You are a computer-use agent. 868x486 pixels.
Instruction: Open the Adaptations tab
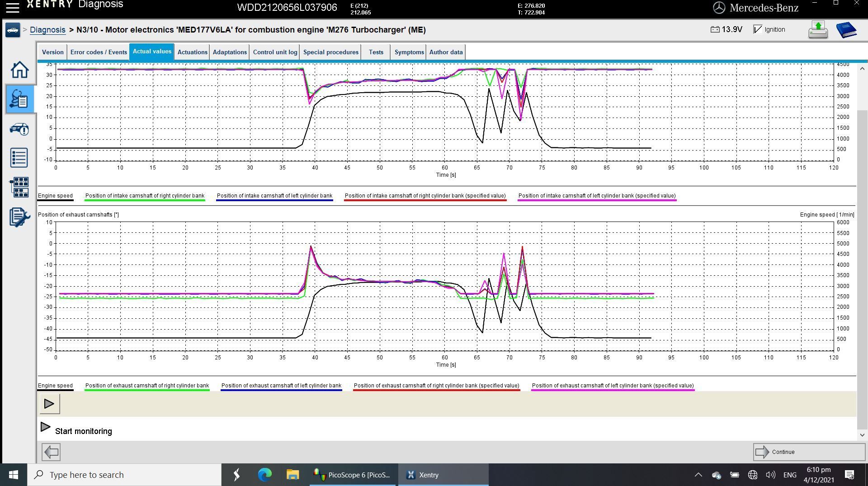click(x=230, y=52)
